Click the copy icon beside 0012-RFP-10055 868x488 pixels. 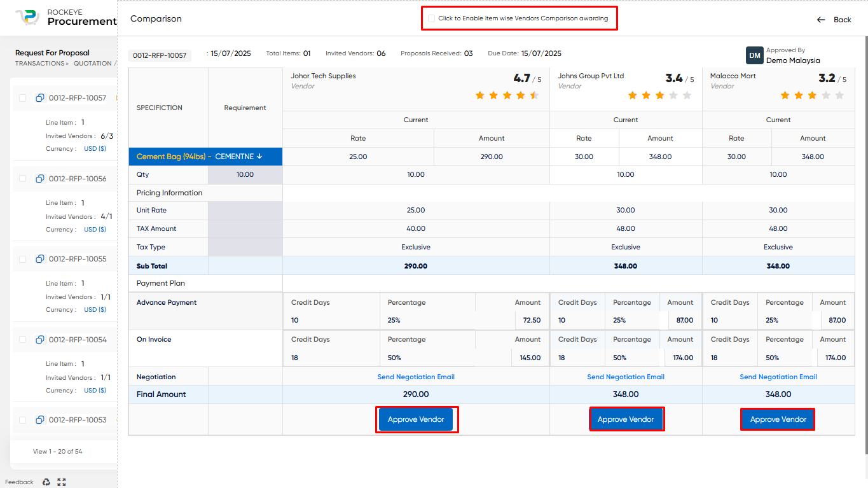[x=40, y=259]
